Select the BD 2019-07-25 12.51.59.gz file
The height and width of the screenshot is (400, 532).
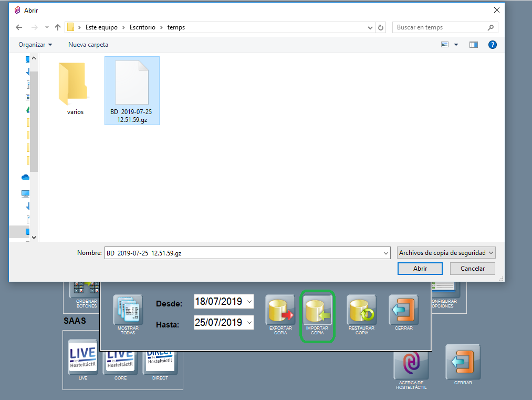132,90
